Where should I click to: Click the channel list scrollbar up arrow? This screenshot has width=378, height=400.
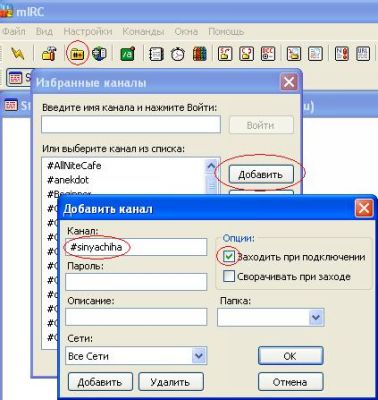pyautogui.click(x=211, y=166)
